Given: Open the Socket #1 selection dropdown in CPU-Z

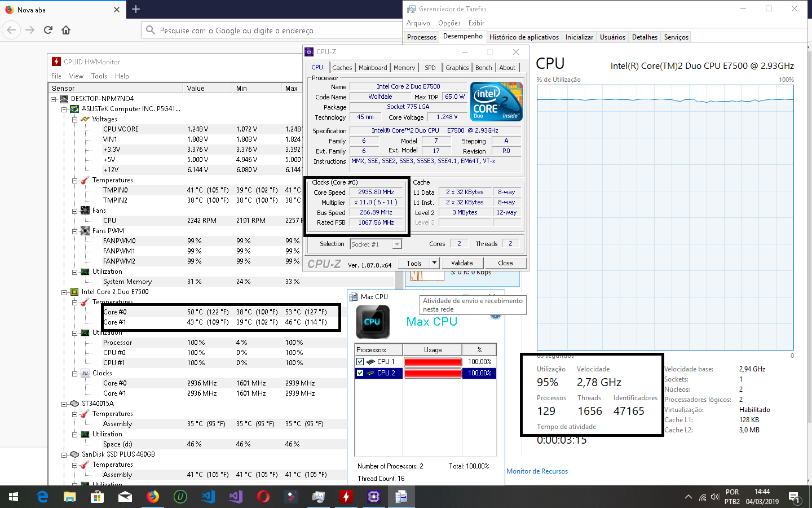Looking at the screenshot, I should click(x=397, y=244).
